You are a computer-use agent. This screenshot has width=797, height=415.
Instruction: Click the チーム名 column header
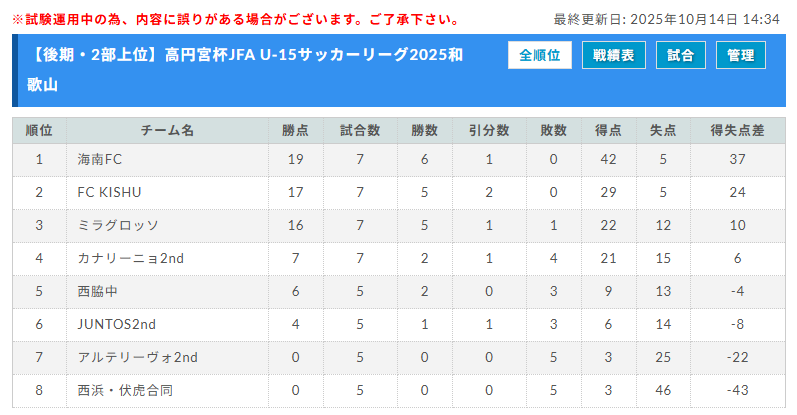[167, 131]
